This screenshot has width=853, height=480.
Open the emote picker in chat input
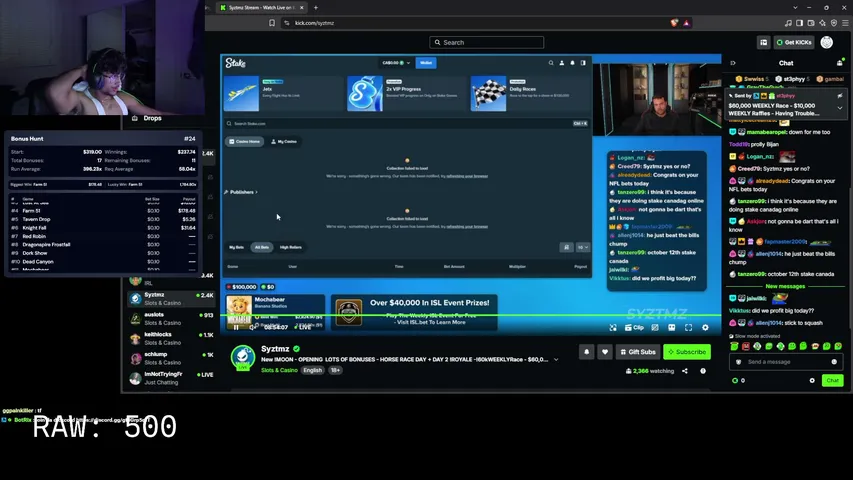(x=834, y=362)
